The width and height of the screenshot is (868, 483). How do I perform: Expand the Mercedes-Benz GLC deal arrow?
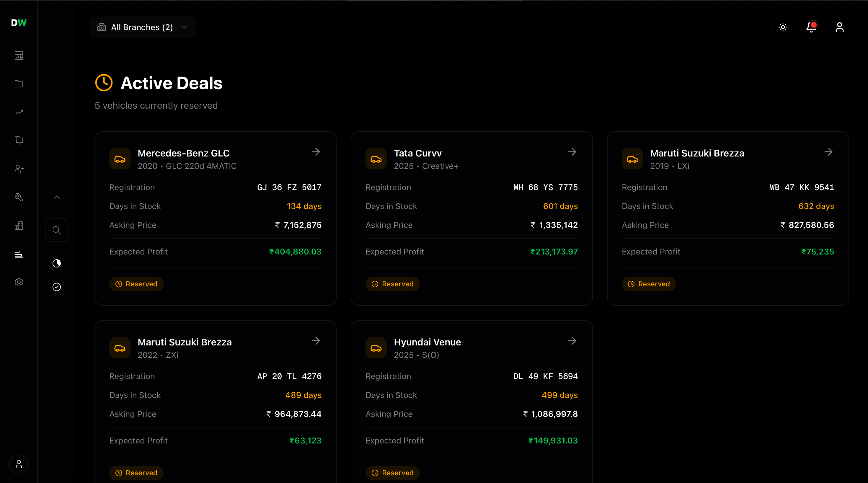point(316,152)
